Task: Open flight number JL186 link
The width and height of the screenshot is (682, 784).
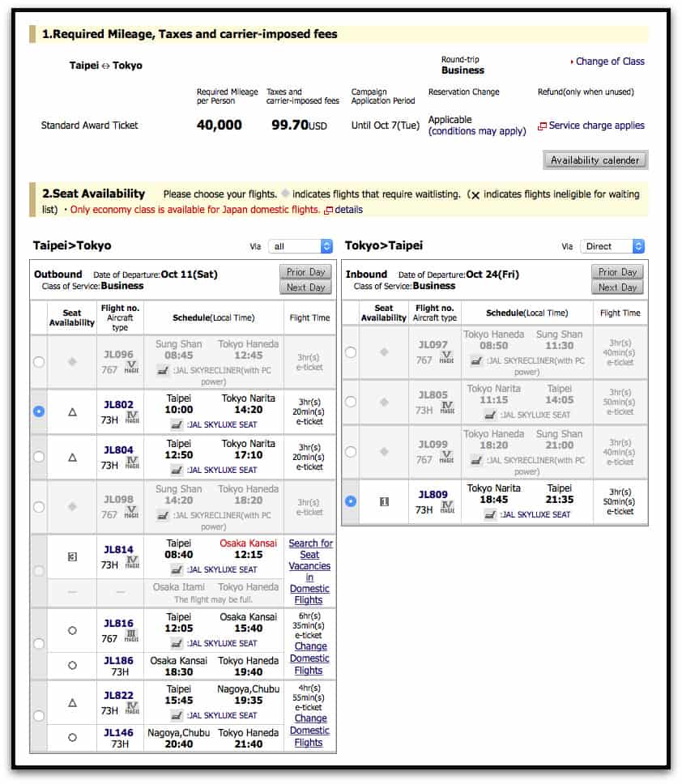Action: click(x=118, y=661)
